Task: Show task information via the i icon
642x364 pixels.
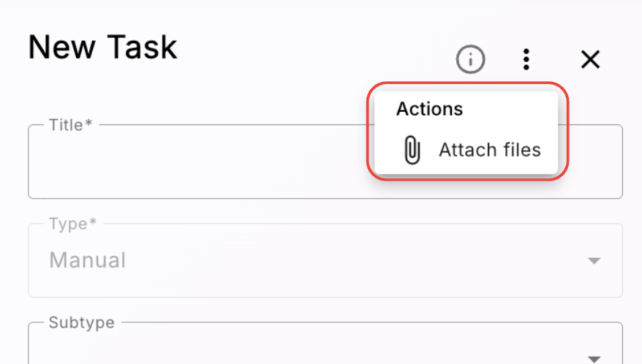Action: [x=470, y=59]
